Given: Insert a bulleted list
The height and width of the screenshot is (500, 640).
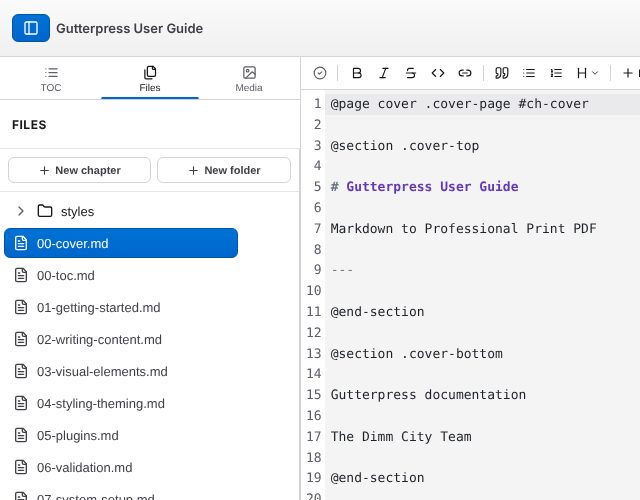Looking at the screenshot, I should [529, 73].
